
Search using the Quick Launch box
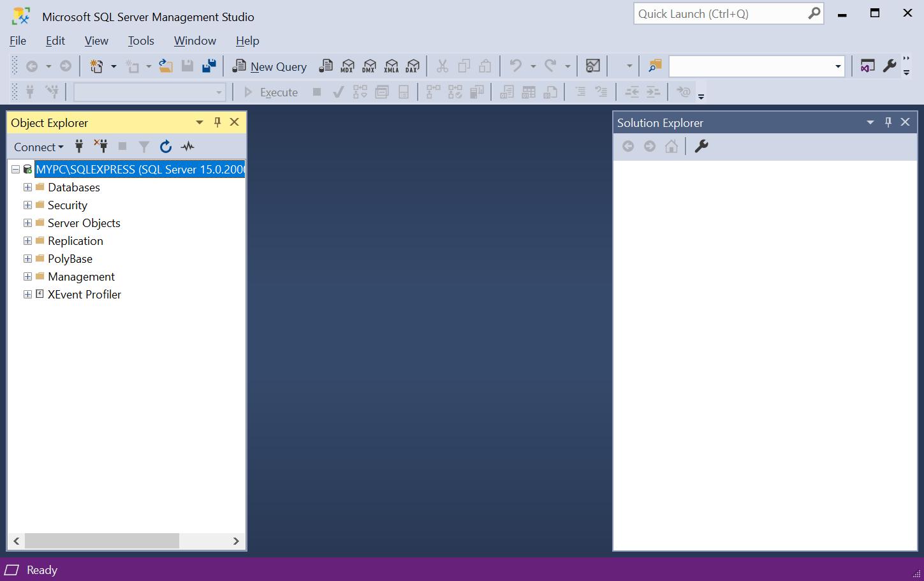[721, 13]
